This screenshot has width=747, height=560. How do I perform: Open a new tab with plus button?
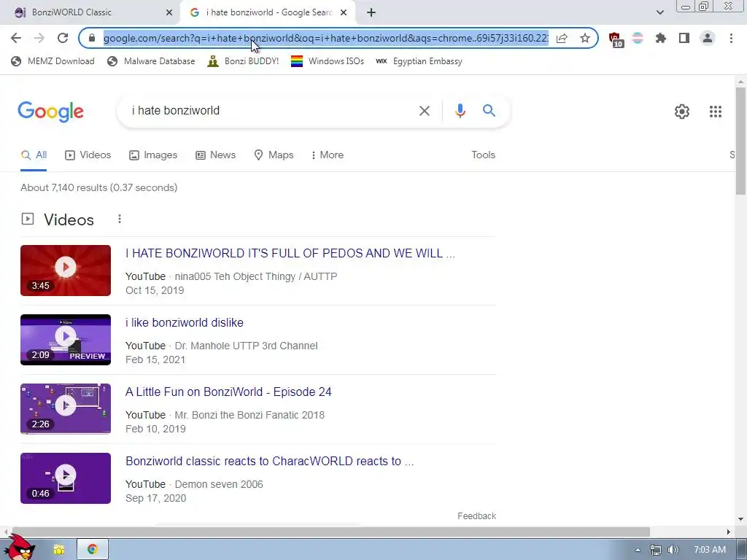coord(371,12)
